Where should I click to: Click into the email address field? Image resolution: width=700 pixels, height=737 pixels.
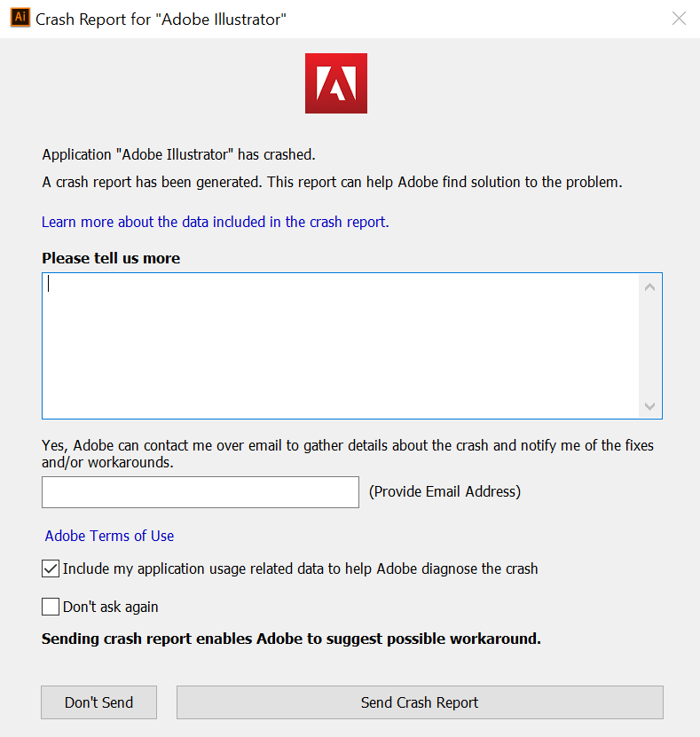point(201,492)
